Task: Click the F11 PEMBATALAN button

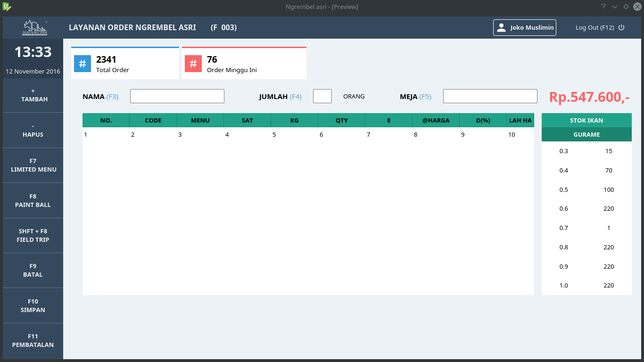Action: coord(33,341)
